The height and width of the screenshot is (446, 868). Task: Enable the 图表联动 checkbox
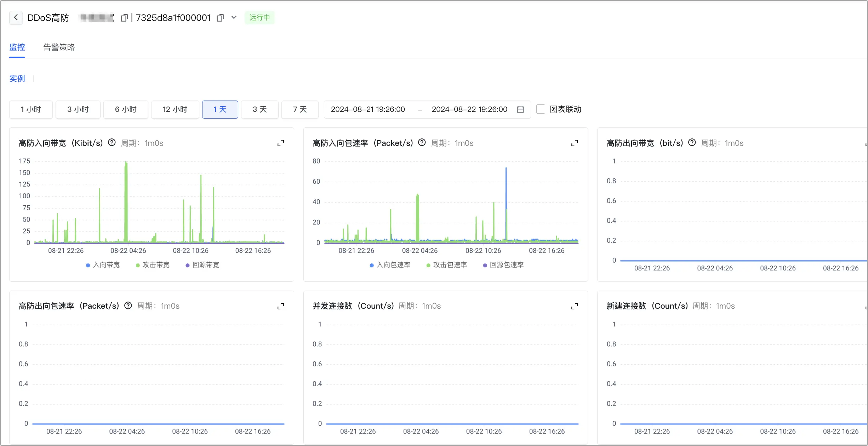[541, 109]
